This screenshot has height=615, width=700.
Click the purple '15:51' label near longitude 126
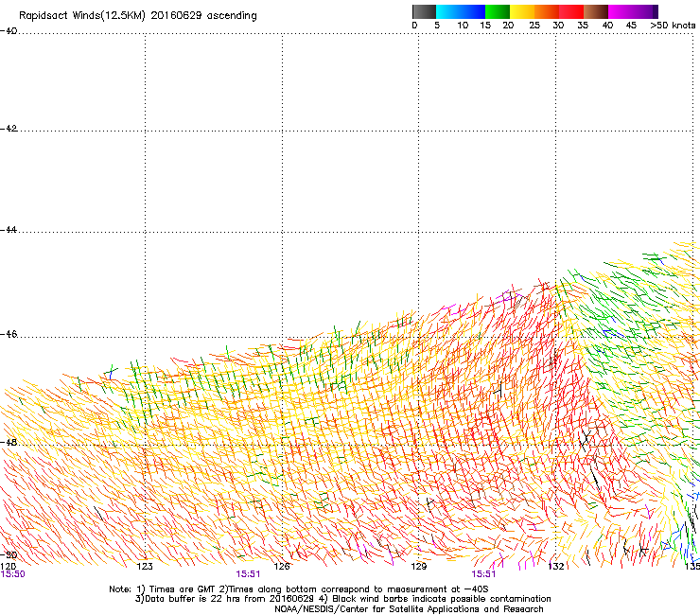(x=248, y=574)
